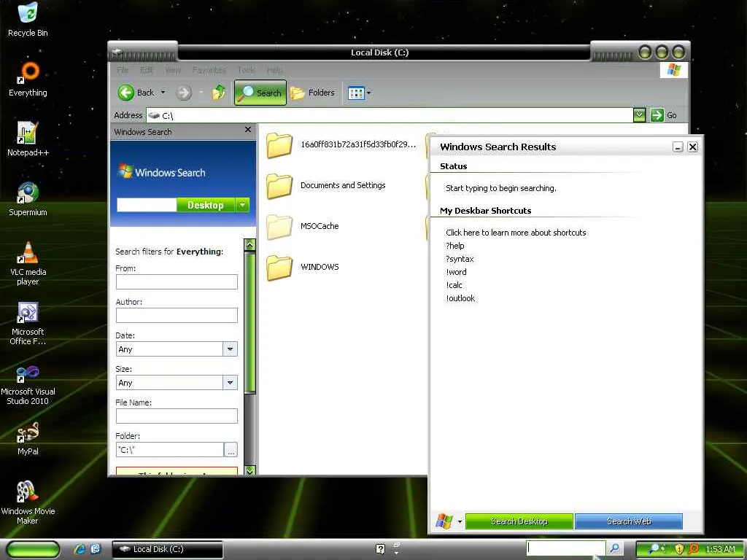Select the VLC media player icon
Image resolution: width=747 pixels, height=560 pixels.
pos(28,263)
